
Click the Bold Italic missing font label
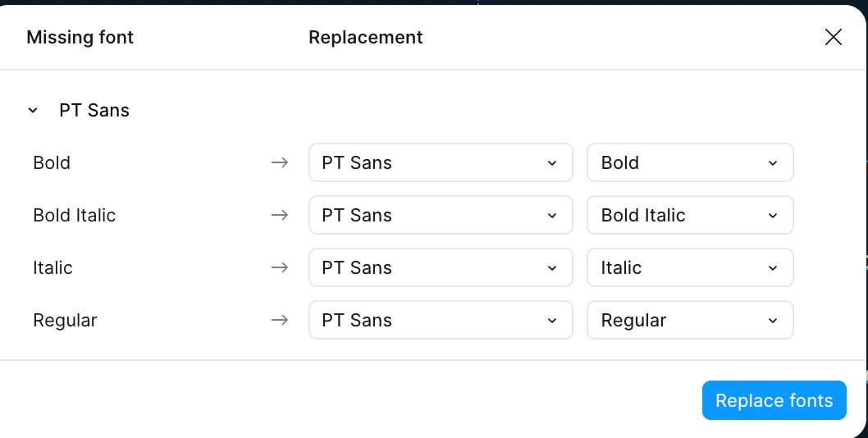pos(74,215)
